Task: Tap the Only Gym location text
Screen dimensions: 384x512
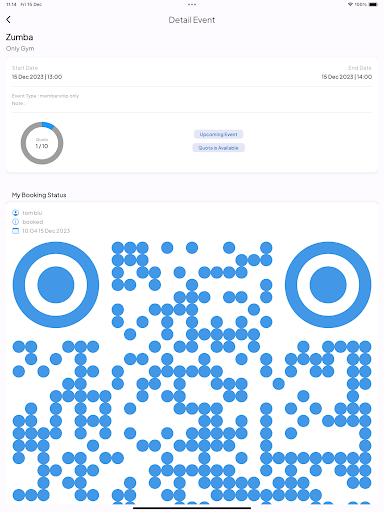Action: pyautogui.click(x=20, y=48)
